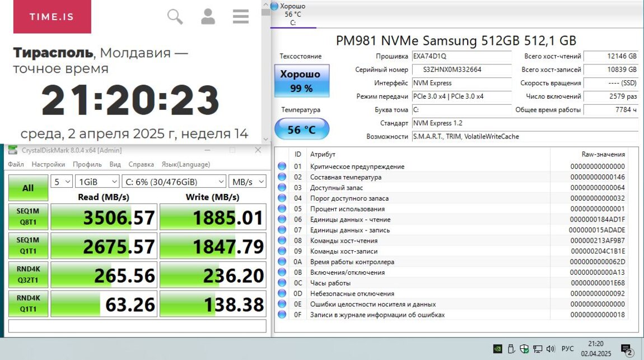Open the user account icon on Time.is
The image size is (644, 360).
pos(208,17)
